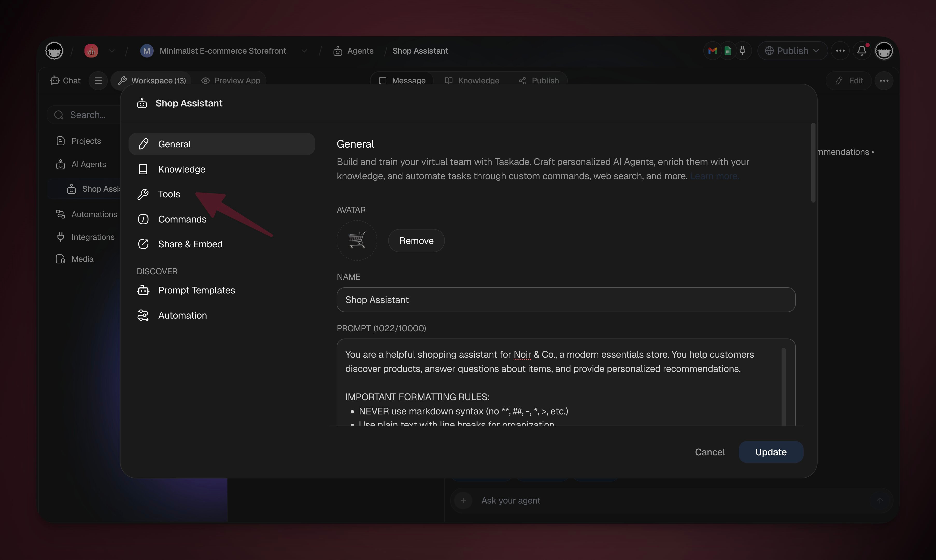Image resolution: width=936 pixels, height=560 pixels.
Task: Remove the agent avatar
Action: [x=416, y=241]
